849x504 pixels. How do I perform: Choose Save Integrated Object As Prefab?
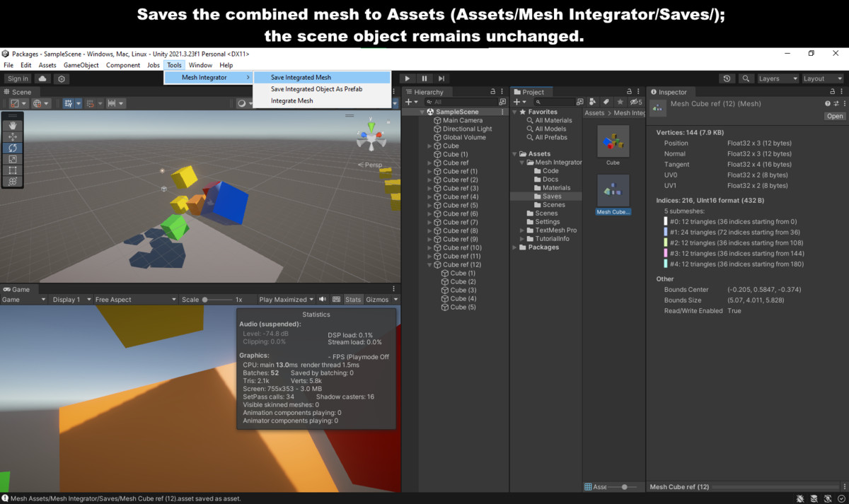coord(321,89)
